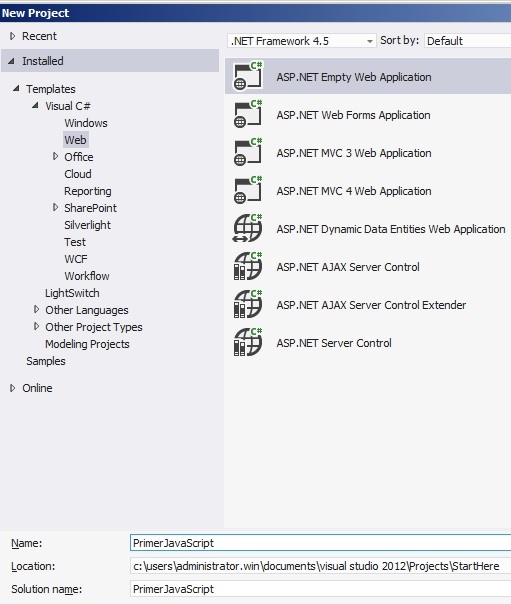Screen dimensions: 511x604
Task: Pick the ASP.NET MVC 4 Web Application icon
Action: (x=248, y=190)
